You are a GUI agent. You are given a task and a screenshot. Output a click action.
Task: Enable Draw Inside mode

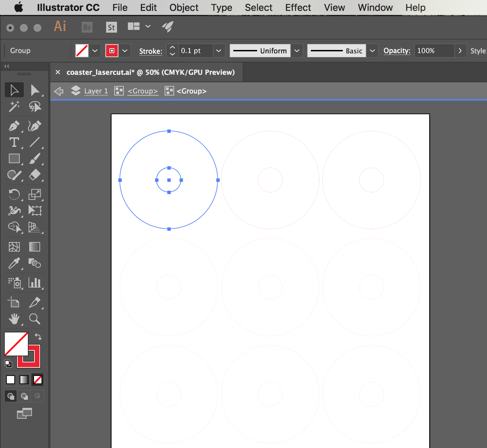pos(37,396)
